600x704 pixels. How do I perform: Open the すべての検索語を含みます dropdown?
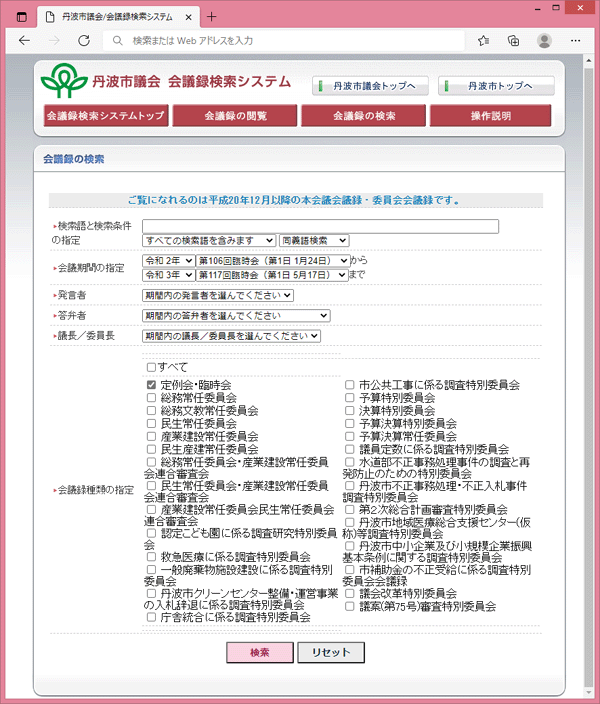coord(209,241)
